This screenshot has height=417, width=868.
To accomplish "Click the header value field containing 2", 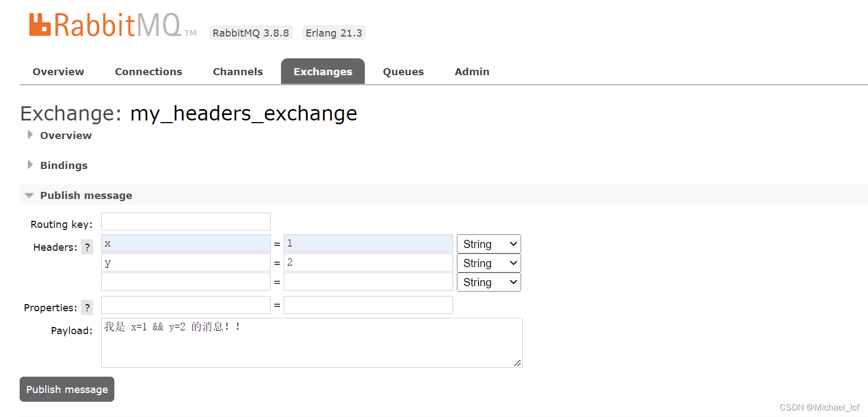I will click(x=368, y=263).
